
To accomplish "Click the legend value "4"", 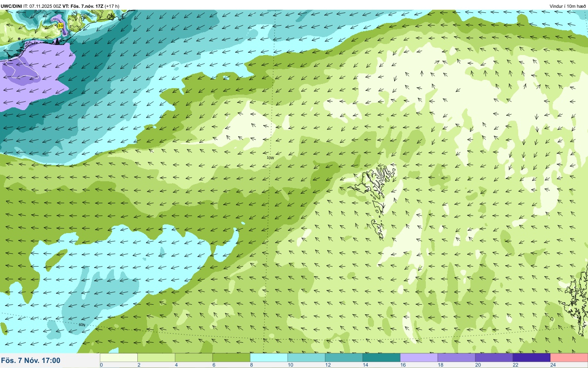I will [x=176, y=365].
